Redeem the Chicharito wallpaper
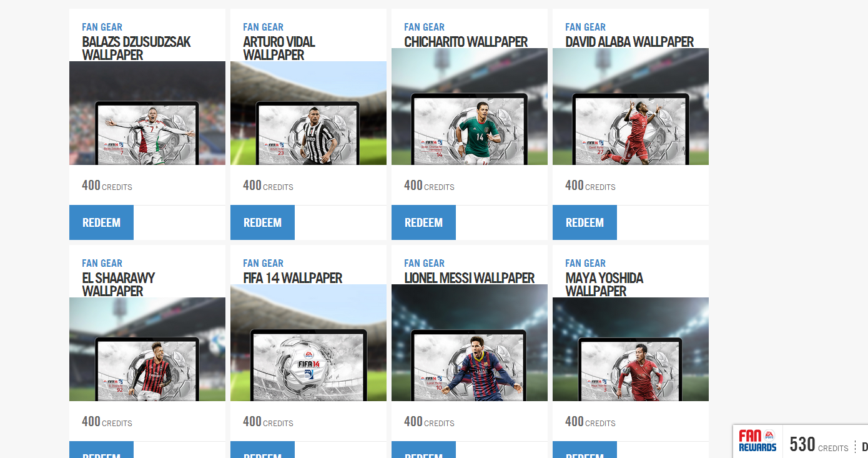Screen dimensions: 868x458 click(423, 222)
